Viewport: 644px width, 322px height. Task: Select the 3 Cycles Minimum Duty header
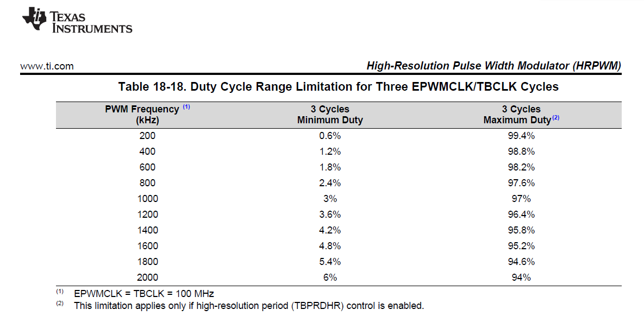(330, 115)
